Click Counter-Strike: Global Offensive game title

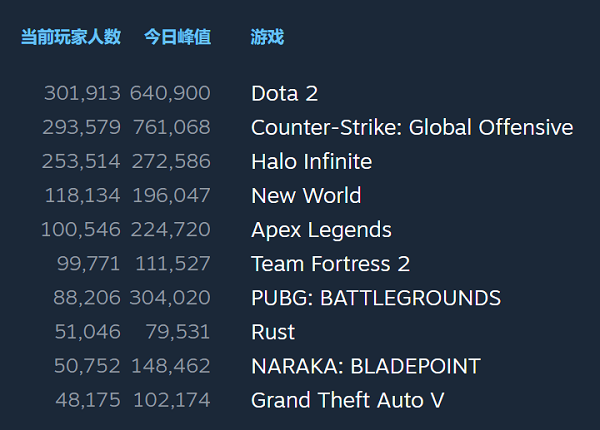click(412, 128)
